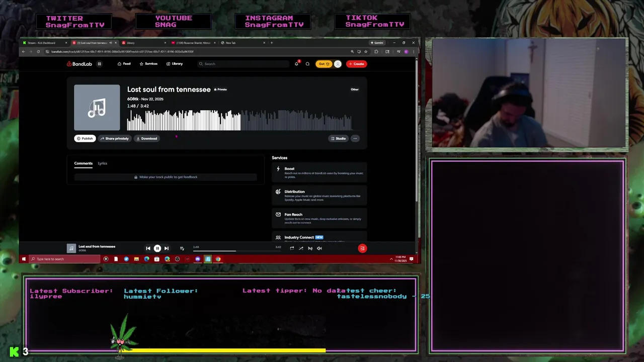Click Share privately button
Viewport: 644px width, 362px height.
(x=115, y=138)
